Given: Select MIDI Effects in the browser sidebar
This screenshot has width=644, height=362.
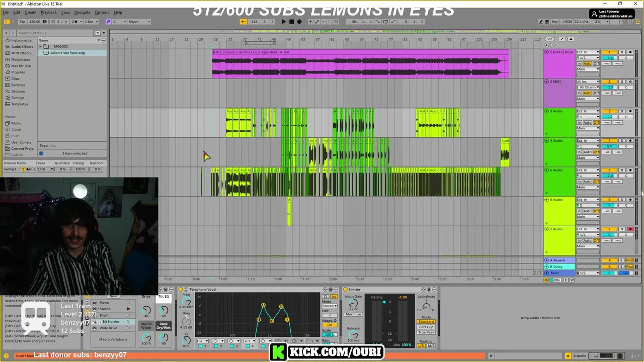Looking at the screenshot, I should [x=21, y=53].
